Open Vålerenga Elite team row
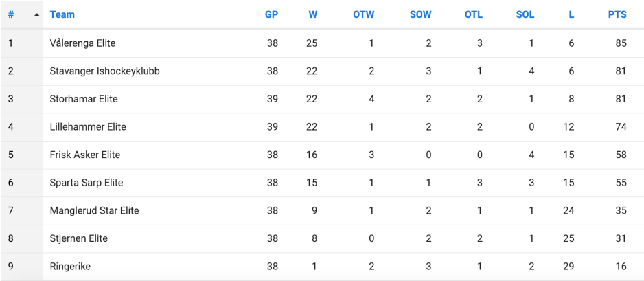The width and height of the screenshot is (644, 281). click(82, 43)
